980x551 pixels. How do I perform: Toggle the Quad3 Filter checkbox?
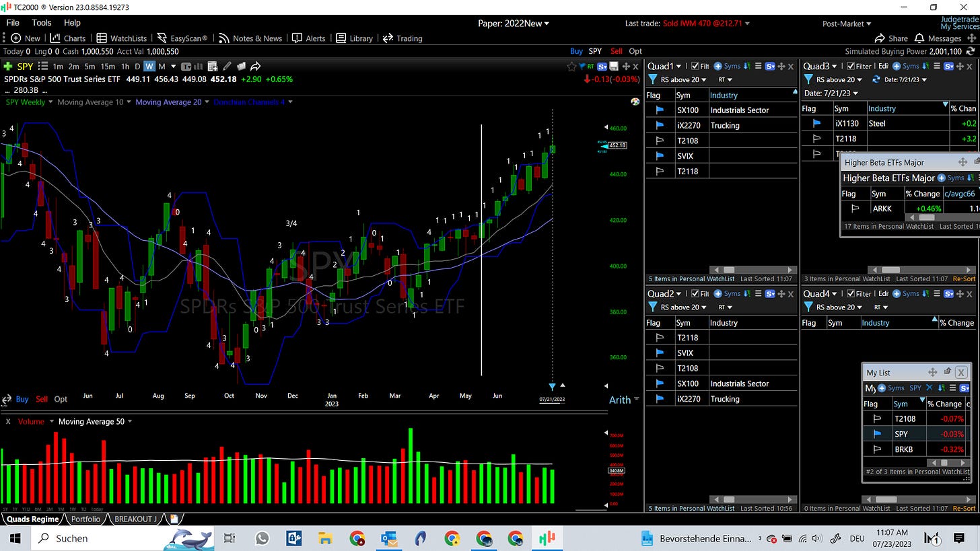(851, 66)
